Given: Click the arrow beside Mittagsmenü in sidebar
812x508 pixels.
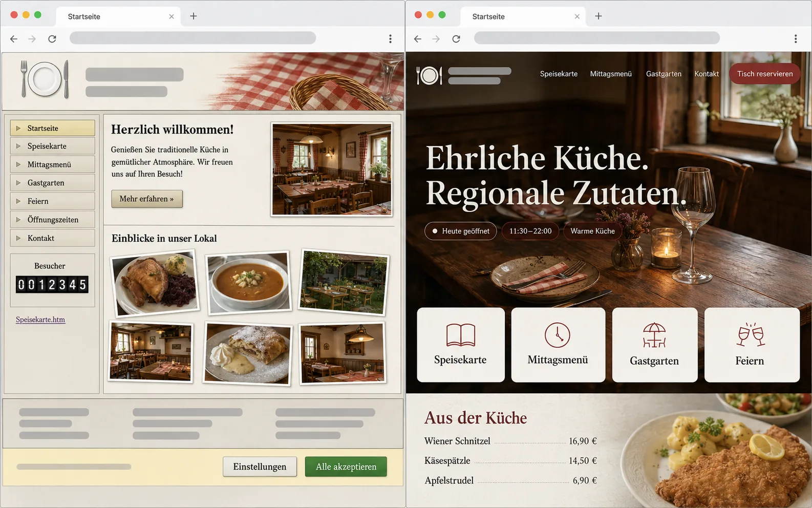Looking at the screenshot, I should 18,164.
